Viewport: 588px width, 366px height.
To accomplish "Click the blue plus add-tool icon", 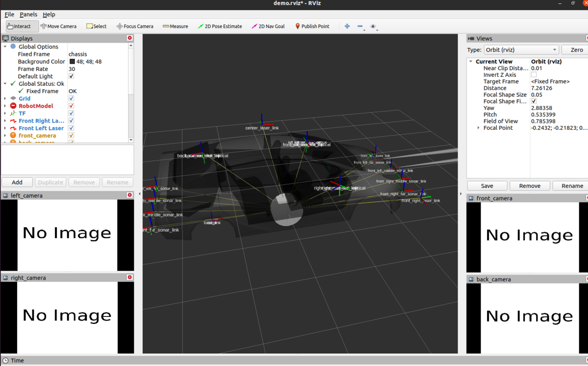I will coord(347,26).
